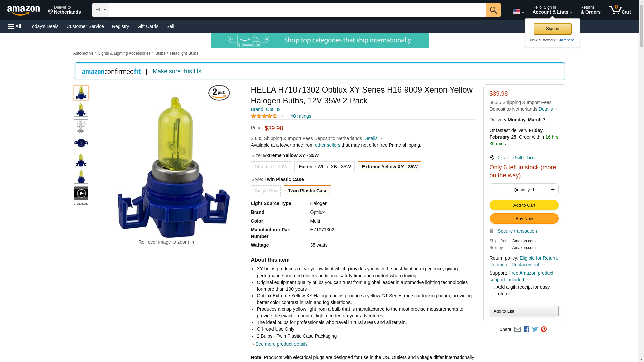Viewport: 644px width, 362px height.
Task: Play the product videos thumbnail
Action: point(81,193)
